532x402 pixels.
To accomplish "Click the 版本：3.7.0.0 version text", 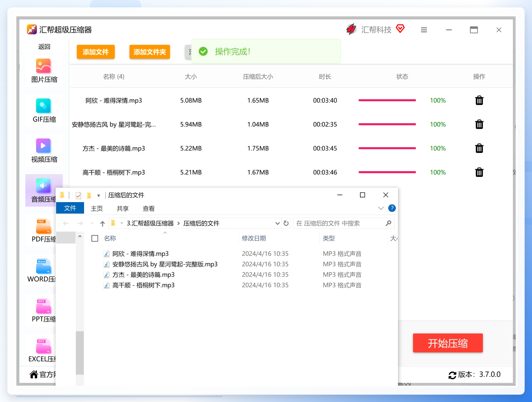I will click(479, 375).
